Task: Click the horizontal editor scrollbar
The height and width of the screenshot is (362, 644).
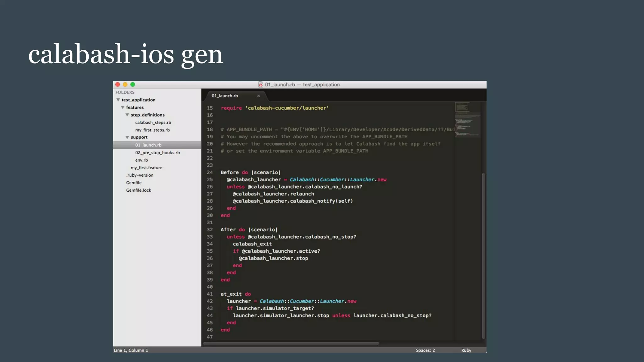Action: [x=291, y=343]
